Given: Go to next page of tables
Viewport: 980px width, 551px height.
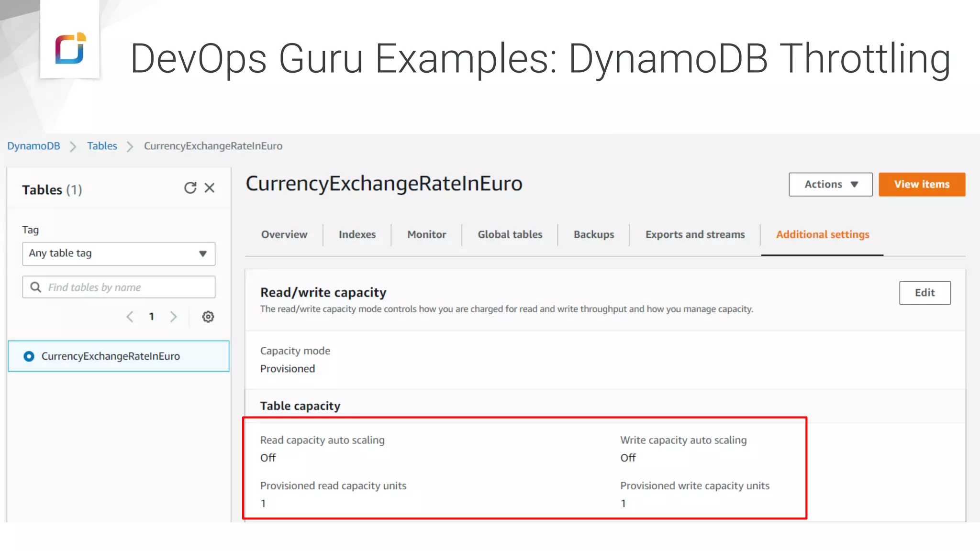Looking at the screenshot, I should [173, 317].
